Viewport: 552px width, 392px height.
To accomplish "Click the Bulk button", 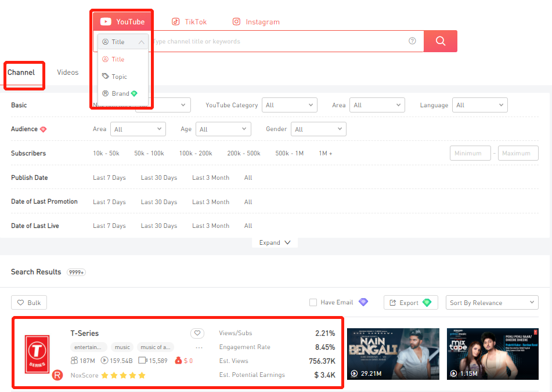I will pos(29,303).
